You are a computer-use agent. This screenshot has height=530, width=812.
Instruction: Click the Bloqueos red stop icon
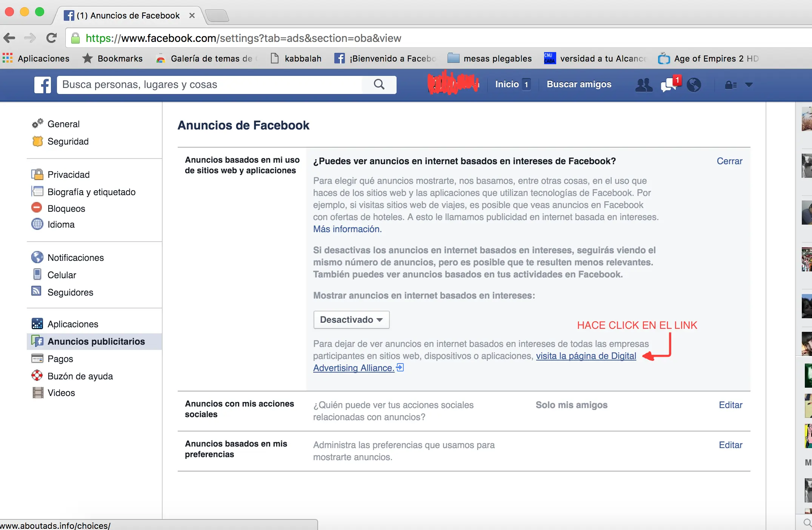click(x=37, y=208)
